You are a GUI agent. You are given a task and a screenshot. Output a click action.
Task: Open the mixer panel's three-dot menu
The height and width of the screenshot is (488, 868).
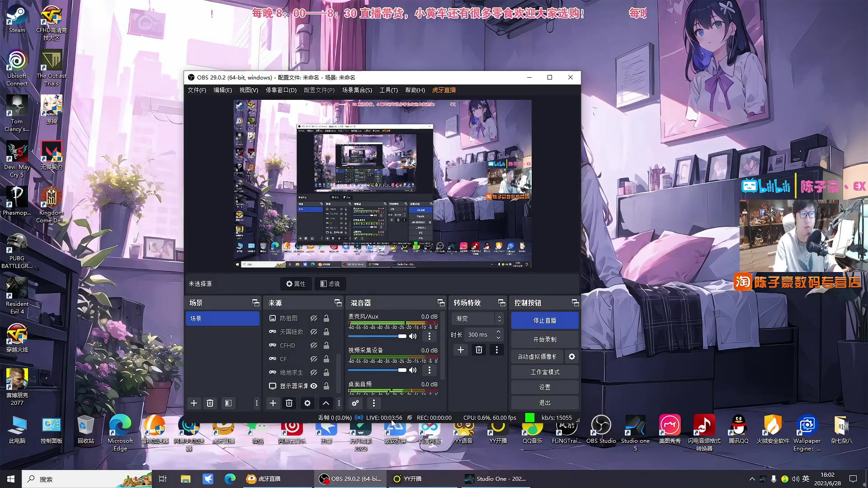(x=374, y=403)
